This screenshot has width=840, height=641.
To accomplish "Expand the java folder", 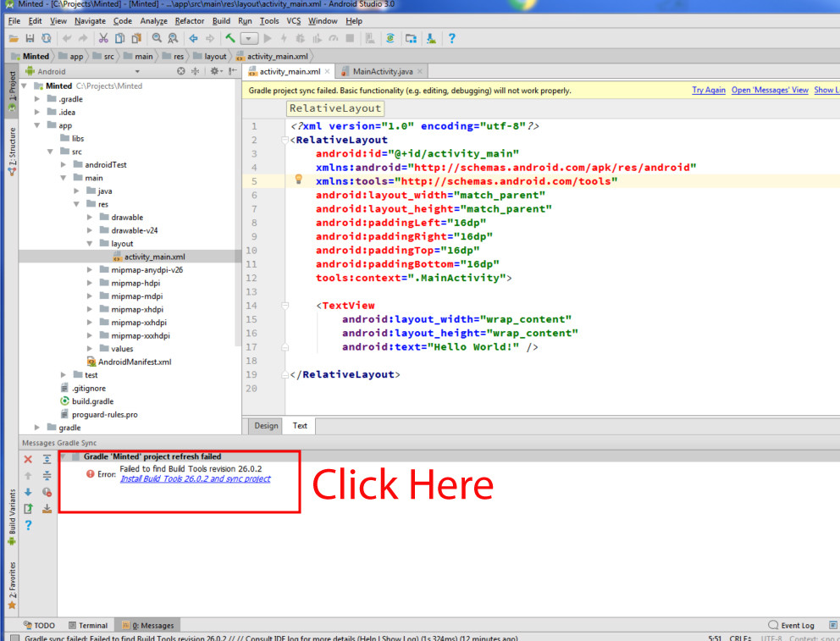I will [x=76, y=191].
